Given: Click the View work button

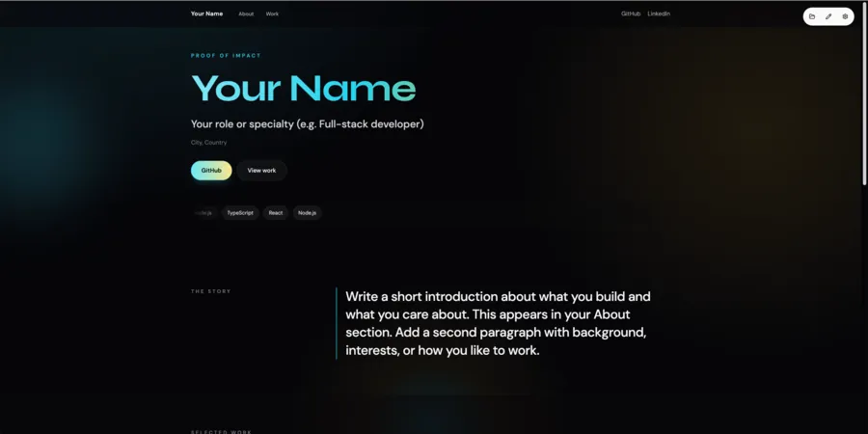Looking at the screenshot, I should [261, 171].
